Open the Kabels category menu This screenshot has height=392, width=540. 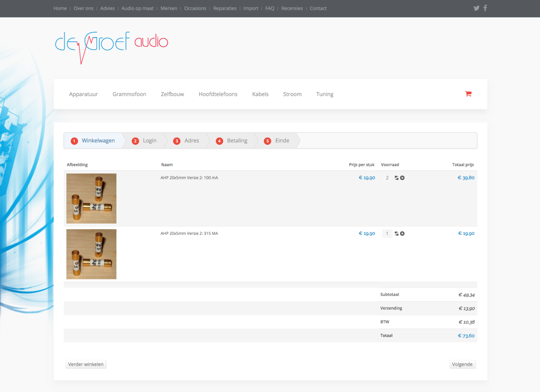pyautogui.click(x=260, y=94)
